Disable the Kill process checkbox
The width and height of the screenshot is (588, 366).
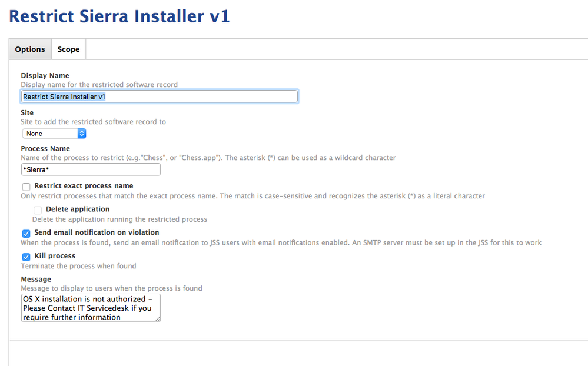point(26,257)
